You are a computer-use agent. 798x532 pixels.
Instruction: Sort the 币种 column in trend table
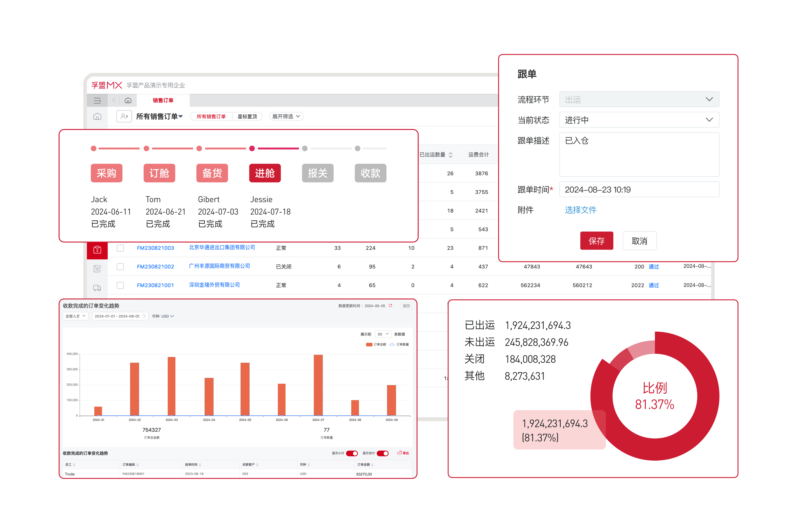pos(308,465)
